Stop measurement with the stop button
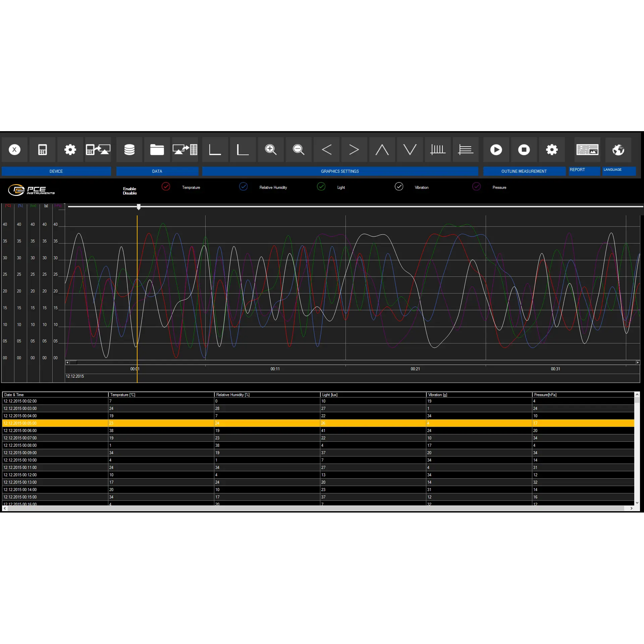 pos(524,150)
